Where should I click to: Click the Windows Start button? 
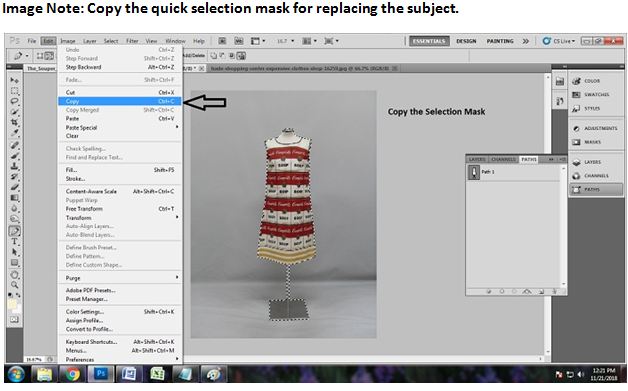(x=16, y=375)
